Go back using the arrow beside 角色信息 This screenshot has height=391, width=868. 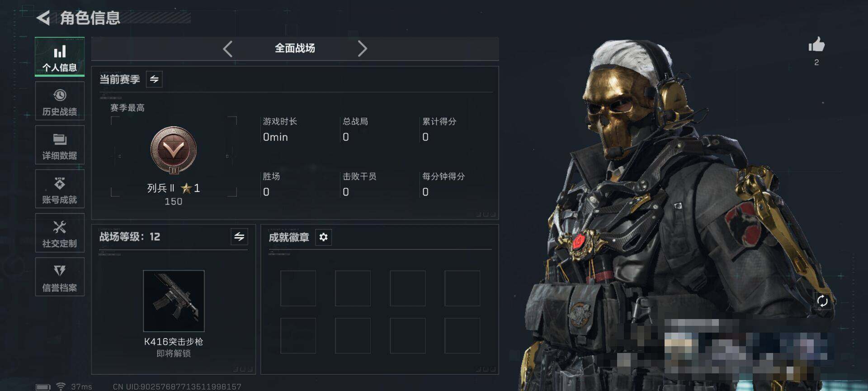pos(43,18)
